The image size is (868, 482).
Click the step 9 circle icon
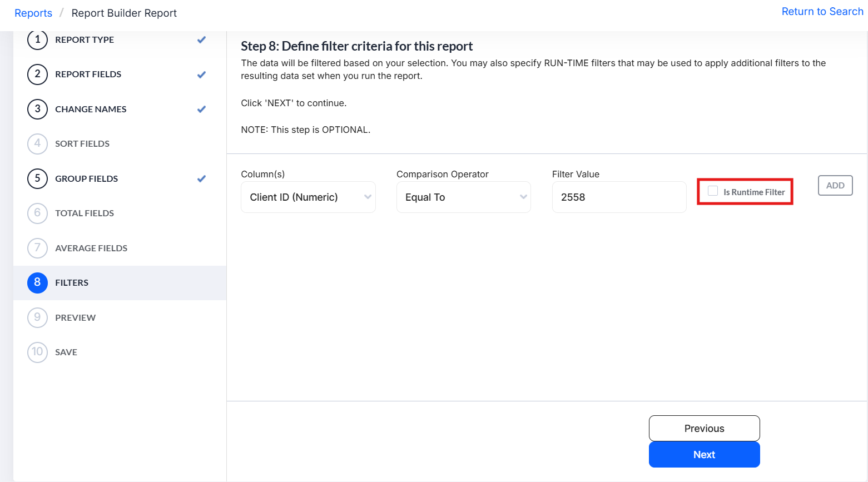[x=37, y=317]
